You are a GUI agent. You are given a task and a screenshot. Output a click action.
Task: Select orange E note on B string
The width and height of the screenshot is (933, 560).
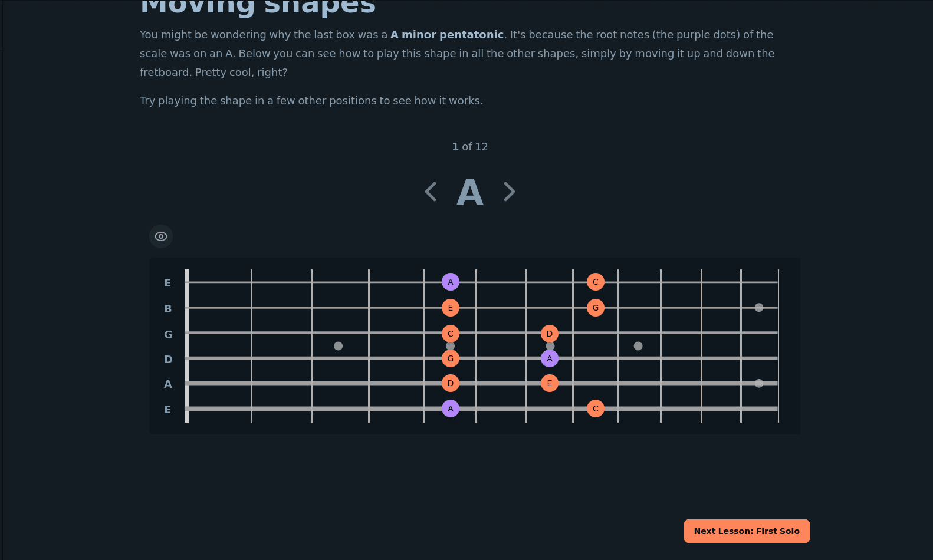(x=451, y=308)
